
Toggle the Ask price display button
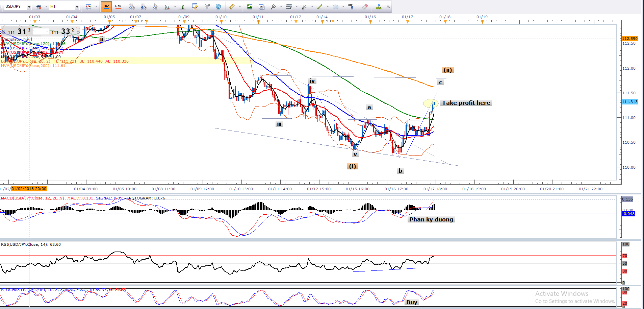click(x=118, y=6)
